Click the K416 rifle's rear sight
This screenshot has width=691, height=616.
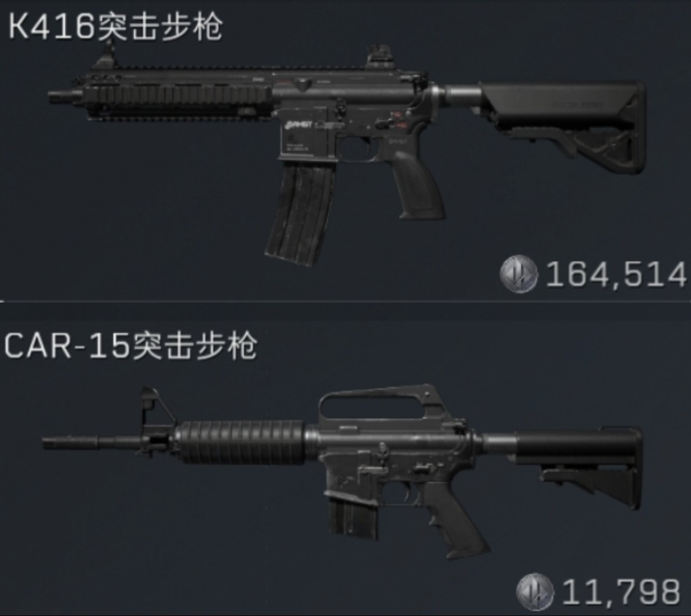pyautogui.click(x=381, y=58)
